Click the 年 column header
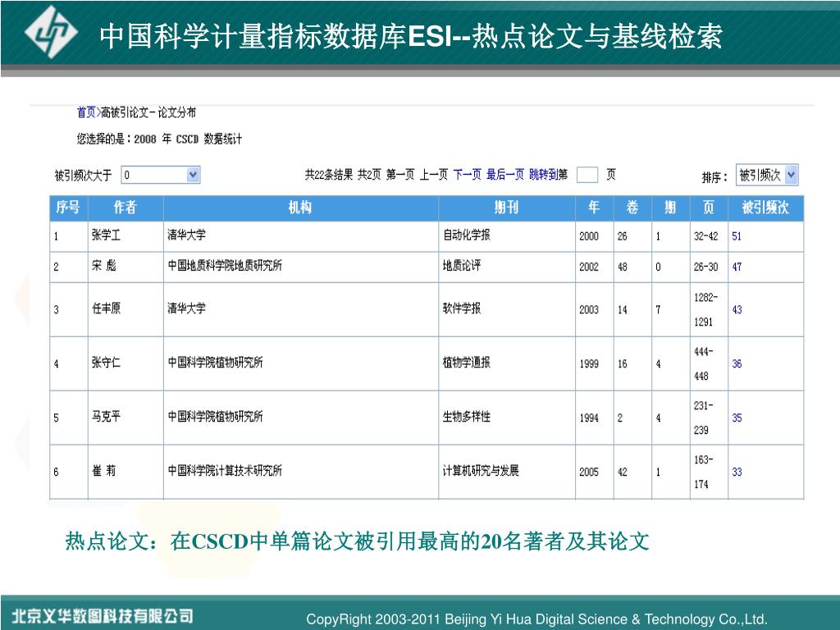Viewport: 840px width, 630px height. (x=594, y=208)
